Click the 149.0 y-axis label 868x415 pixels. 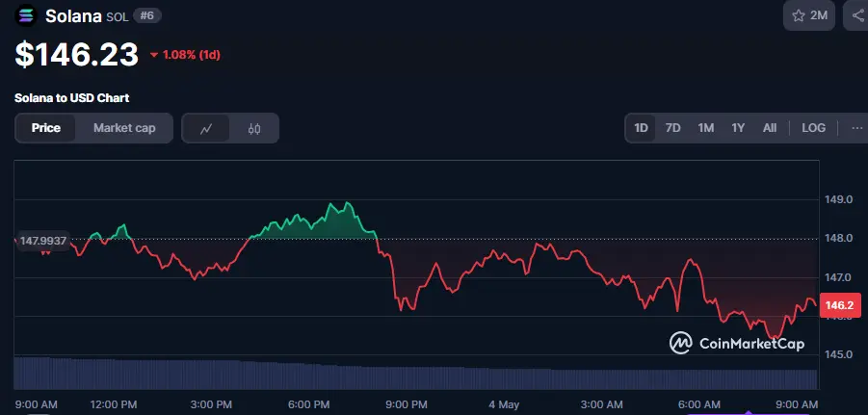click(837, 199)
